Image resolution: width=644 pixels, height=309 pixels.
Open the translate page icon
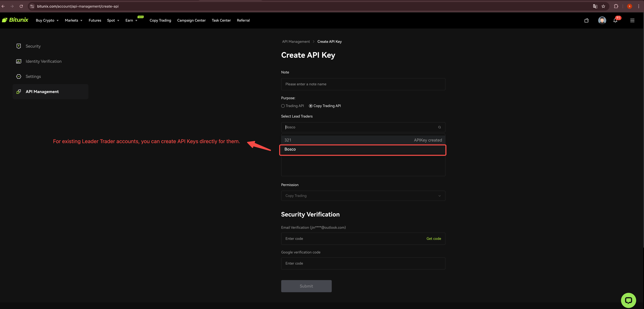coord(595,6)
